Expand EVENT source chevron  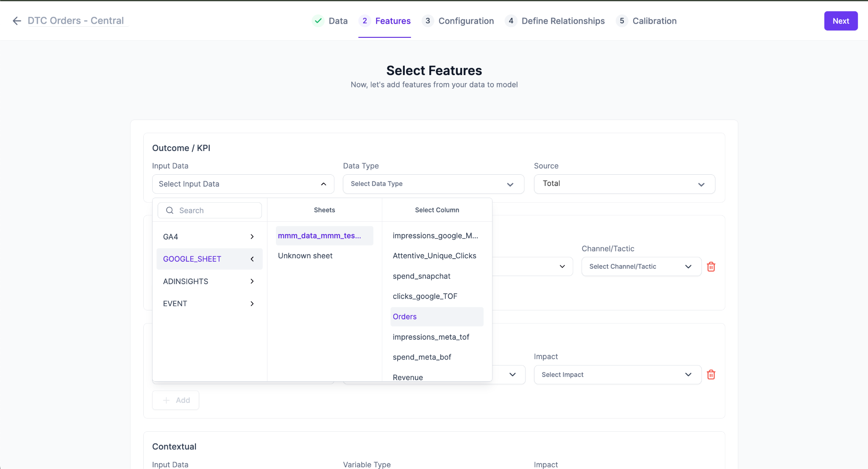click(252, 304)
